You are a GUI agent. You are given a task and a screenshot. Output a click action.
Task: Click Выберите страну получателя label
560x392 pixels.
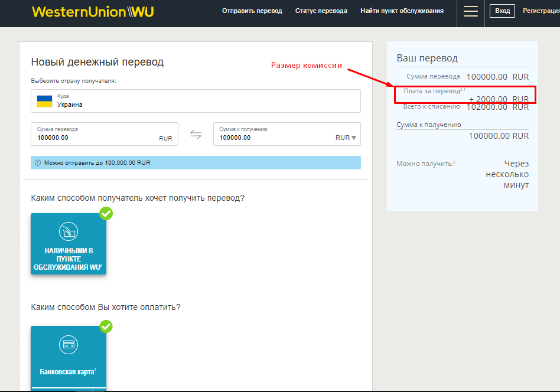pyautogui.click(x=74, y=81)
